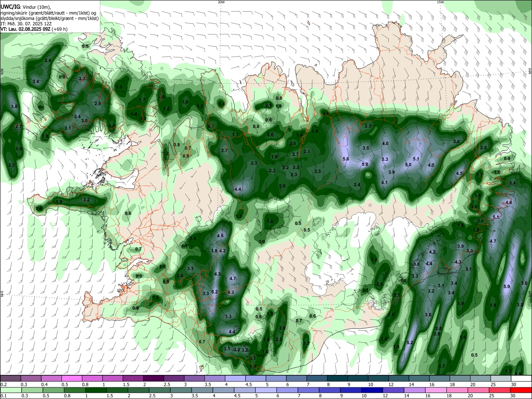Pick the darkest green swatch labeled 1 in the lower legend

96,390
